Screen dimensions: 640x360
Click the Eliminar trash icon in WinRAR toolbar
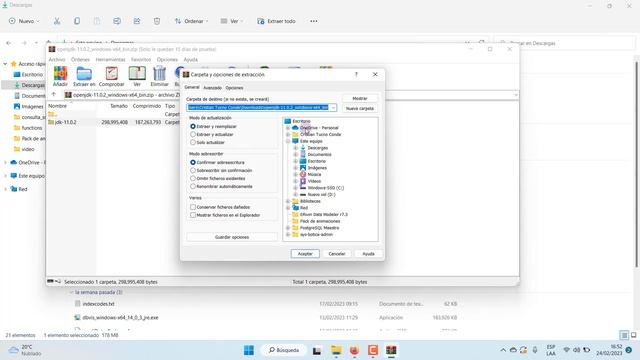click(159, 73)
